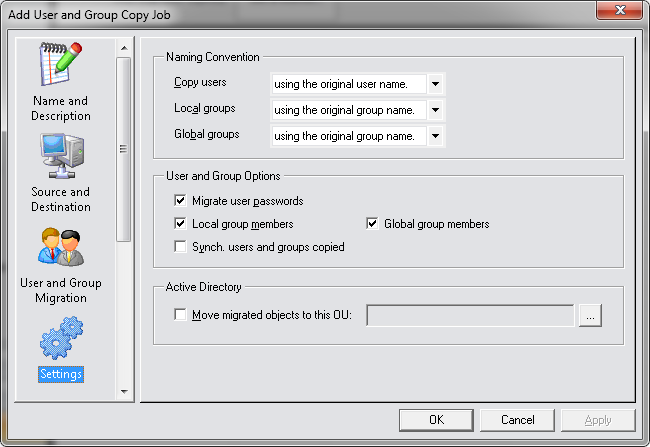The width and height of the screenshot is (650, 447).
Task: Click the Name and Description label
Action: 61,108
